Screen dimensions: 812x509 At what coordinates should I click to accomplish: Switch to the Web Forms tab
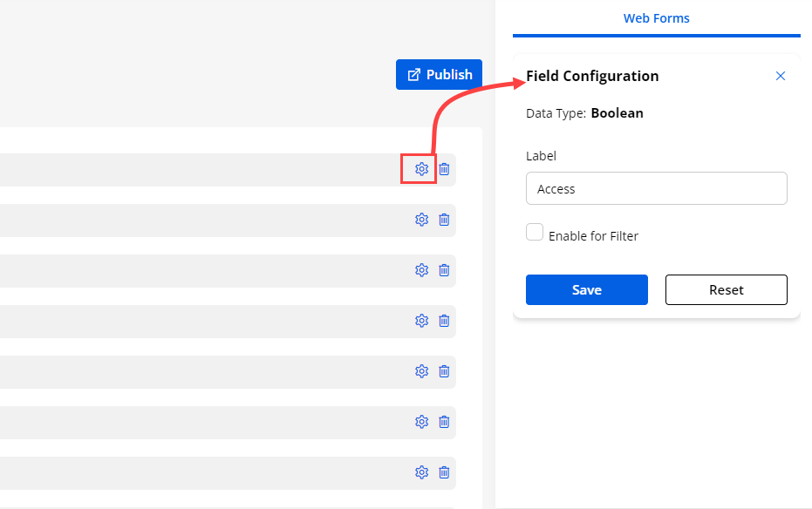click(x=656, y=18)
